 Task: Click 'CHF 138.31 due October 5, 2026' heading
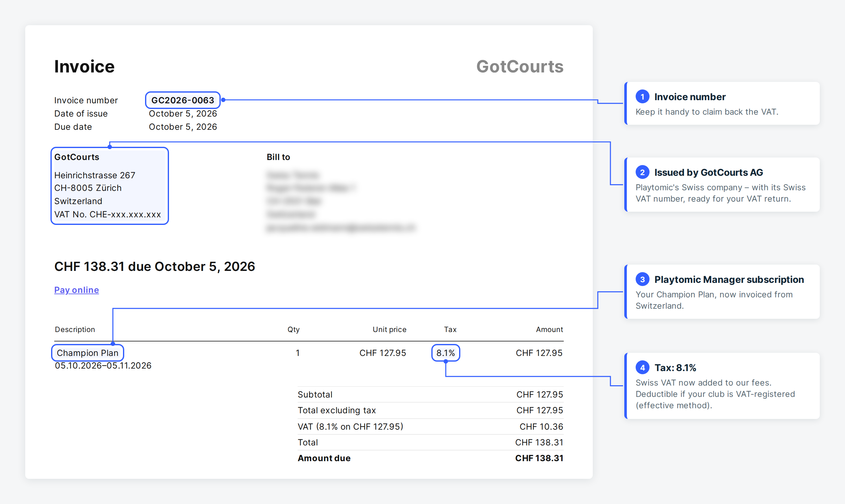[155, 266]
